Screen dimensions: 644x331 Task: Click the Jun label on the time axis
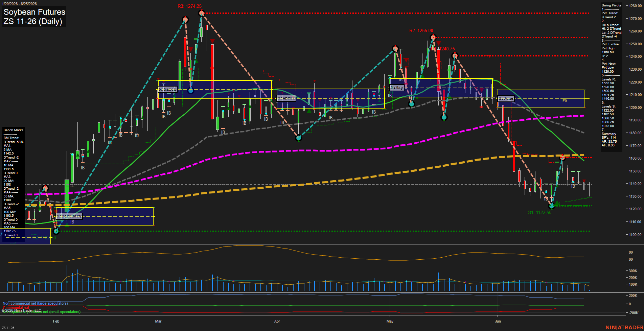point(498,321)
